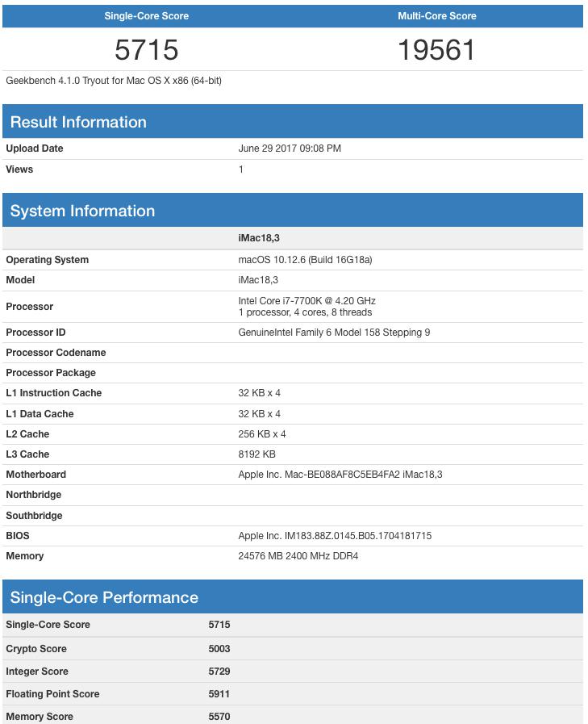
Task: Click the 8192 KB value
Action: [x=257, y=454]
